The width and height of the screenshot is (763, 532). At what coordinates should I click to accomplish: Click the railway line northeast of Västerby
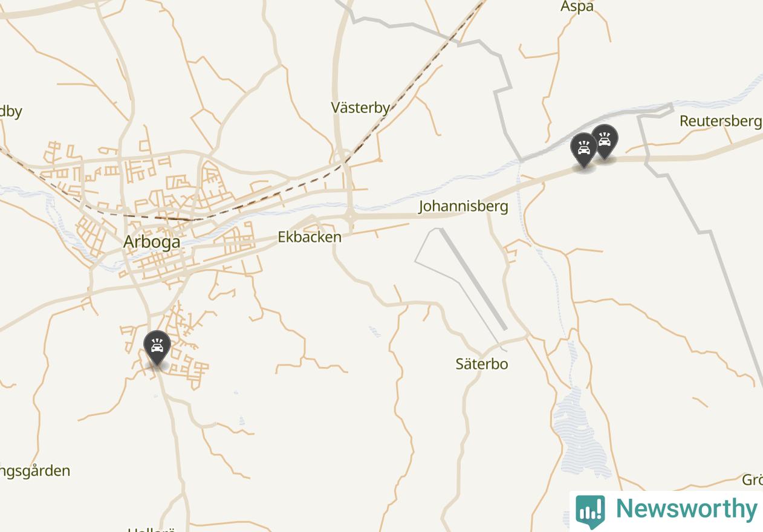[417, 79]
